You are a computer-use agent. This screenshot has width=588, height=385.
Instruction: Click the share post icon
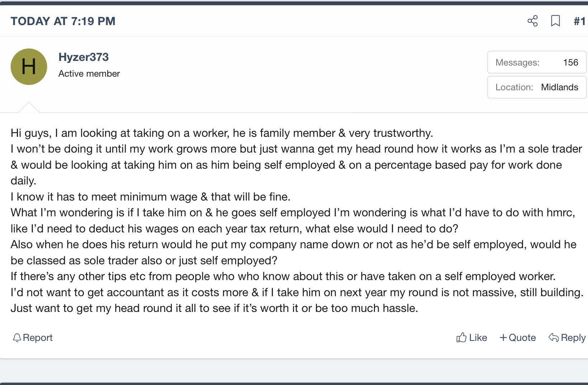click(x=532, y=21)
